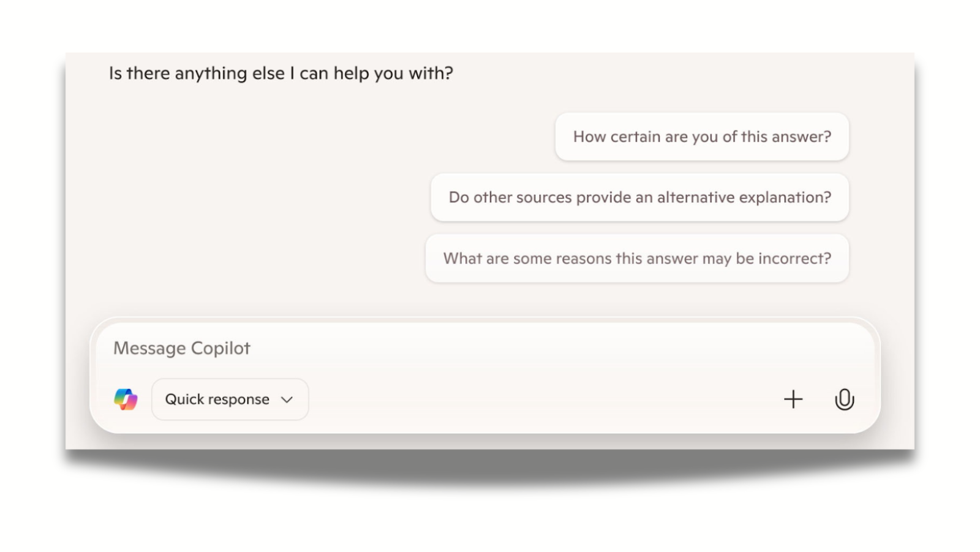Click the chevron beside Quick response
This screenshot has width=980, height=552.
click(287, 399)
